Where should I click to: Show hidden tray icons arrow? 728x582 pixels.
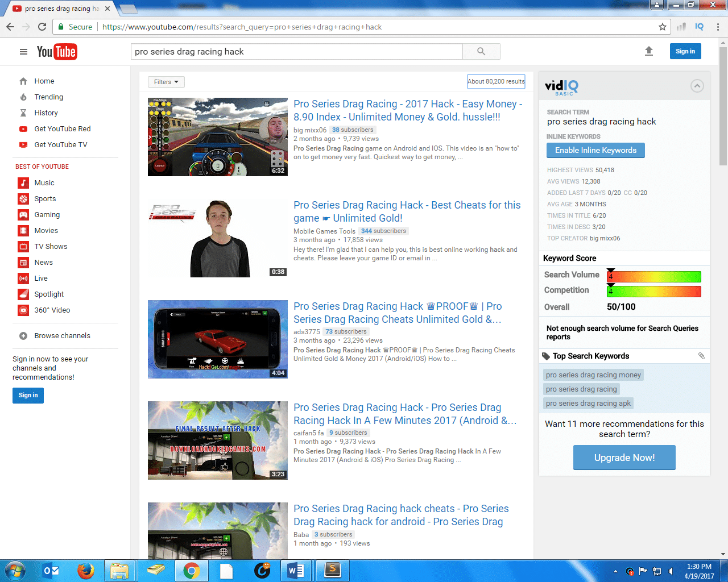point(615,571)
